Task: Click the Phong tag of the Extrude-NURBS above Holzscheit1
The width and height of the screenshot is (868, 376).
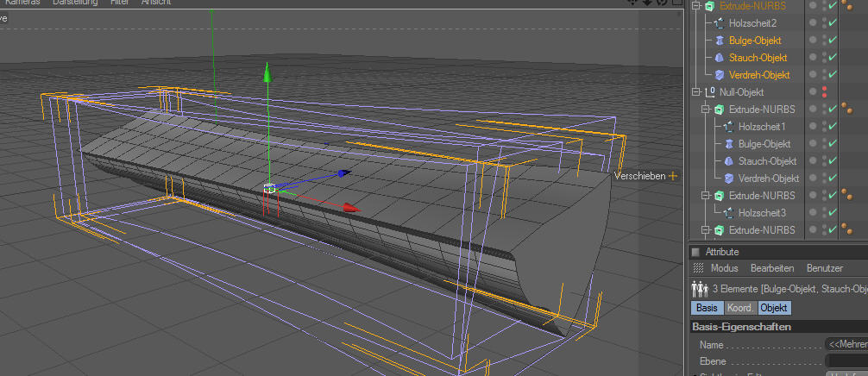Action: point(847,109)
